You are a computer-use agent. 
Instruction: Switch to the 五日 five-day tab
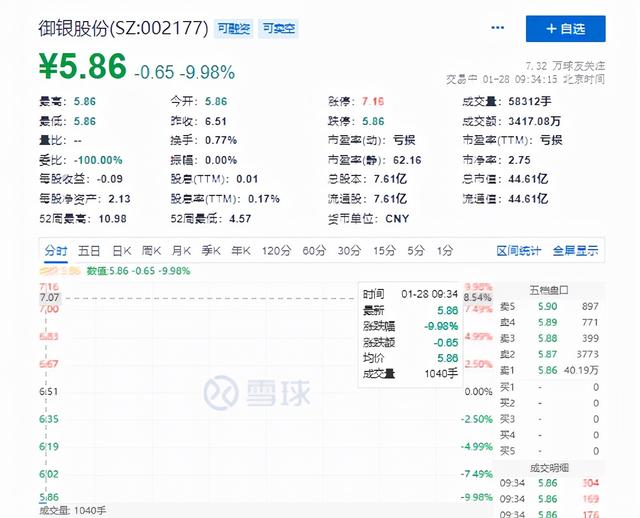point(89,251)
